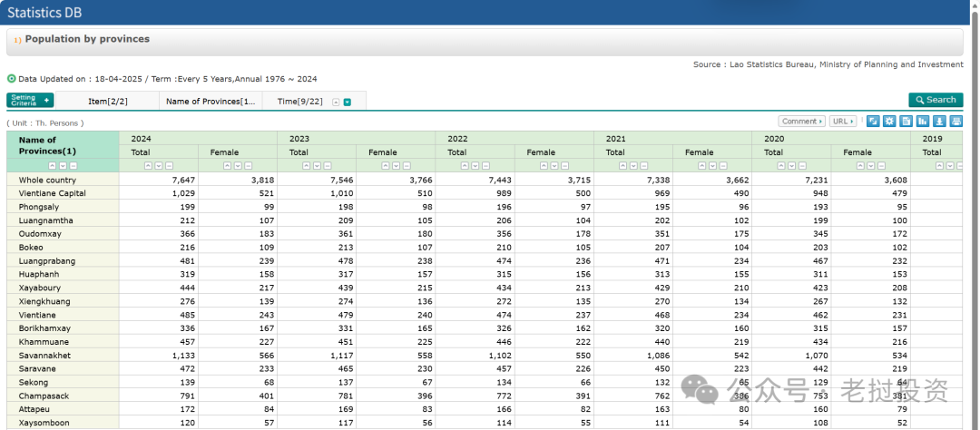Screen dimensions: 980x430
Task: Open the bar chart view icon
Action: (x=923, y=122)
